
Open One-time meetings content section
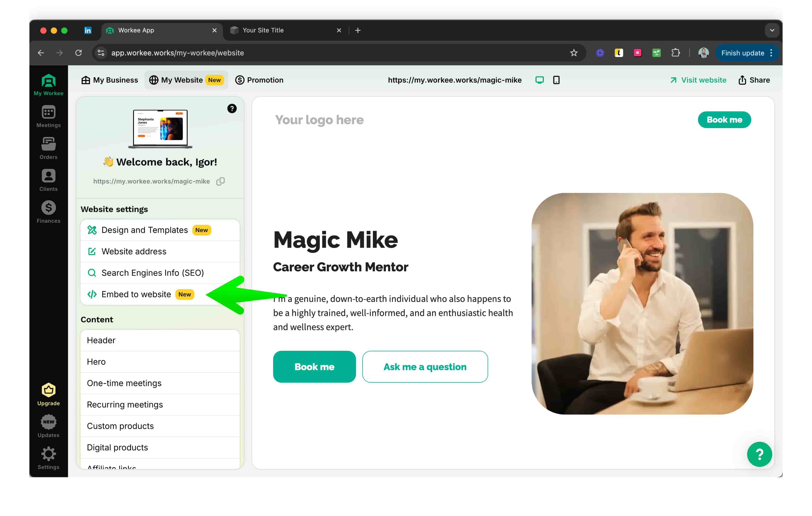pos(160,383)
